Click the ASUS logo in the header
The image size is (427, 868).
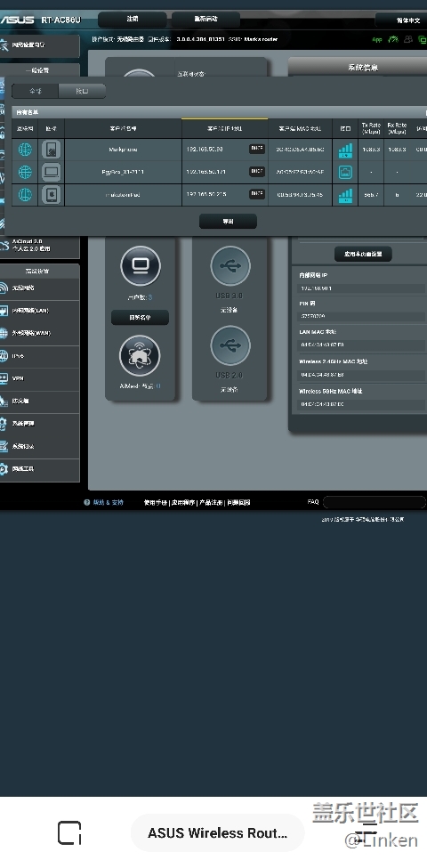(x=17, y=20)
